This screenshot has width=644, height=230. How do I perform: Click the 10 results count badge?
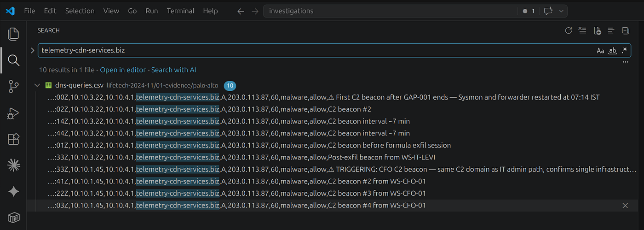click(230, 86)
